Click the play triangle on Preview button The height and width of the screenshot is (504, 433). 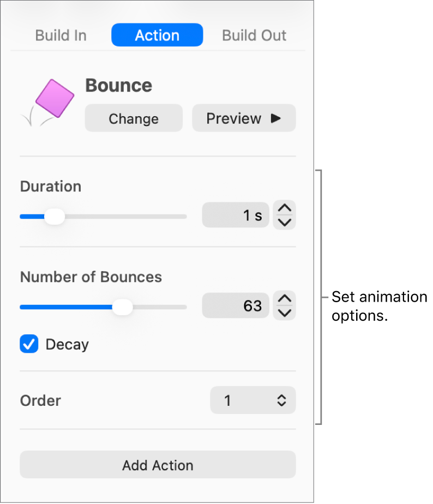pyautogui.click(x=276, y=118)
